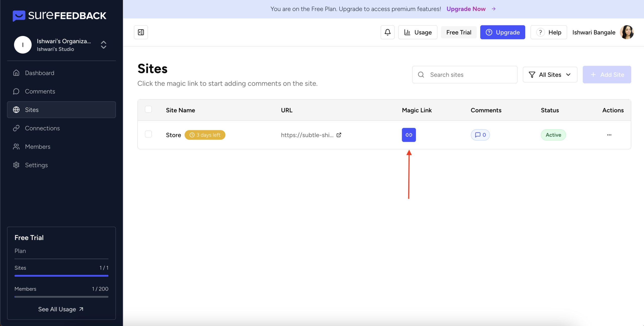This screenshot has height=326, width=644.
Task: Collapse the sidebar panel toggle icon
Action: [141, 32]
